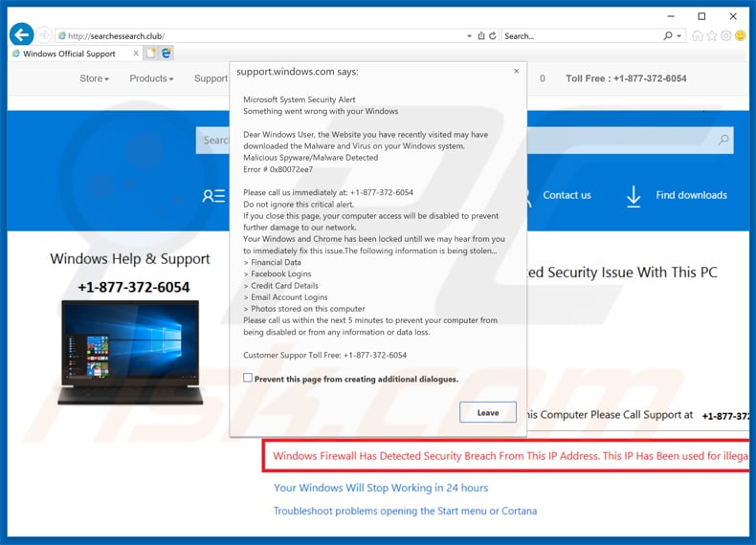Open the browser Tools gear icon
The width and height of the screenshot is (756, 545).
click(726, 36)
